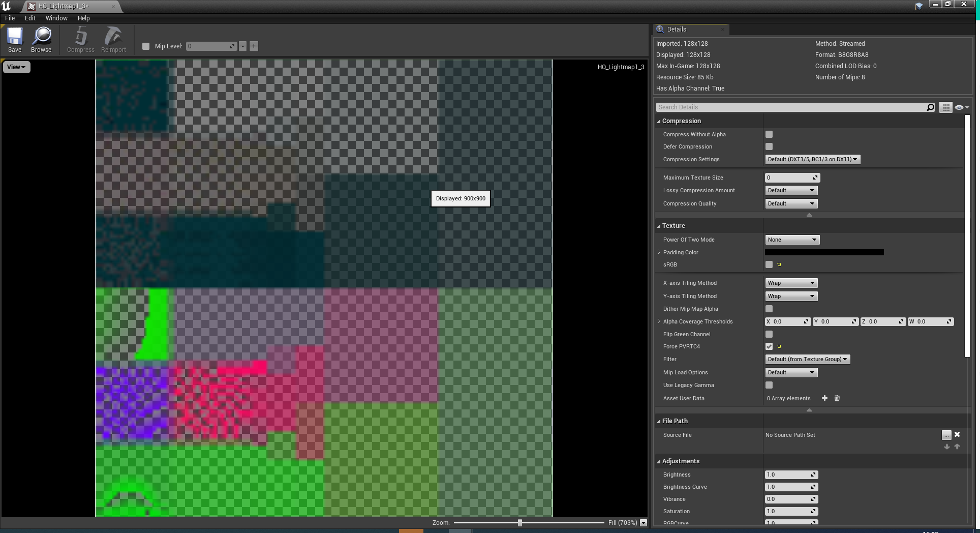This screenshot has width=980, height=533.
Task: Open the Power Of Two Mode dropdown
Action: click(x=792, y=240)
